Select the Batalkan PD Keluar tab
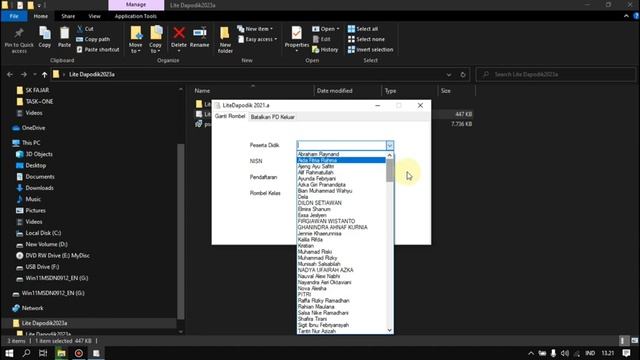Screen dimensions: 640x360 point(272,117)
